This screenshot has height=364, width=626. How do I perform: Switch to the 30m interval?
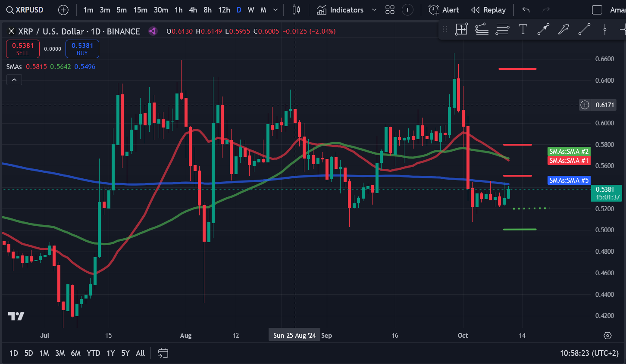[161, 9]
